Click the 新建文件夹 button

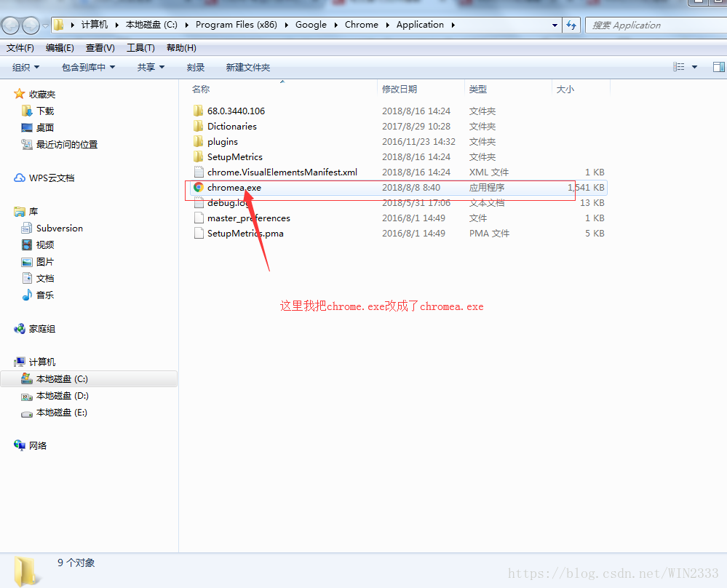click(247, 67)
